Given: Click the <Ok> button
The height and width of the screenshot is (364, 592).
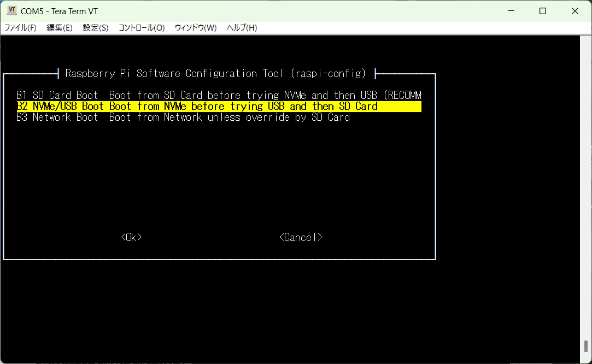Looking at the screenshot, I should [131, 237].
